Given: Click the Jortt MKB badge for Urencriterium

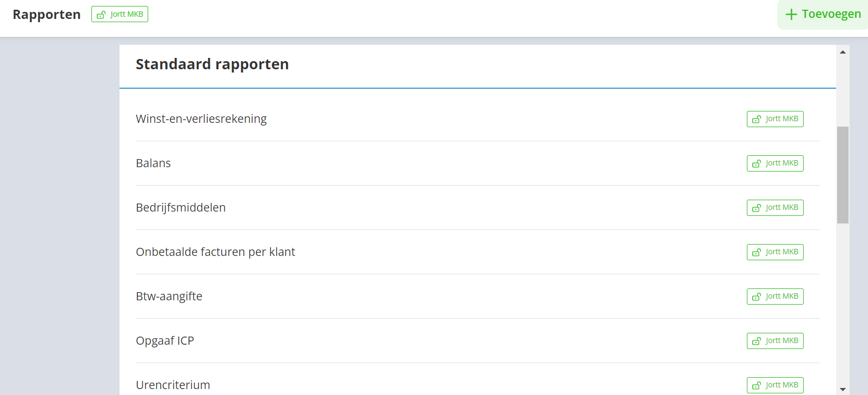Looking at the screenshot, I should [774, 385].
